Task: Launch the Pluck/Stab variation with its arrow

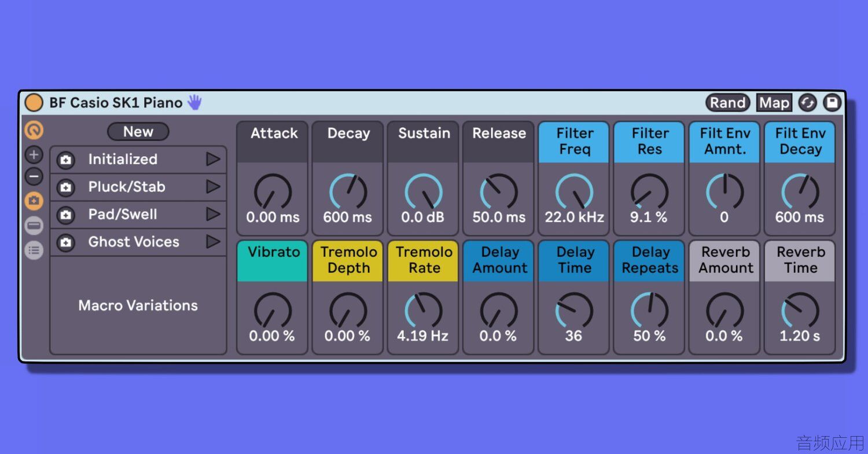Action: [x=214, y=187]
